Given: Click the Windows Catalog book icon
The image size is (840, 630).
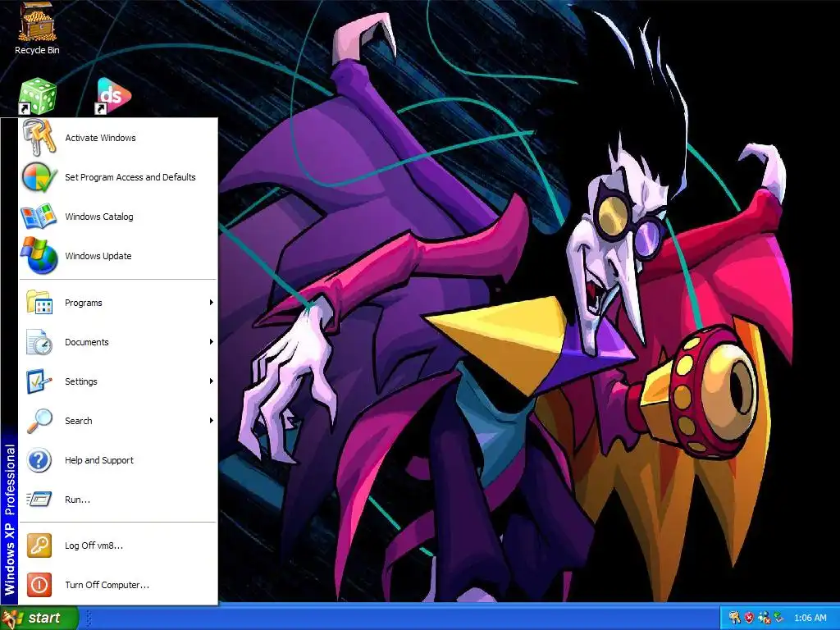Looking at the screenshot, I should point(39,217).
